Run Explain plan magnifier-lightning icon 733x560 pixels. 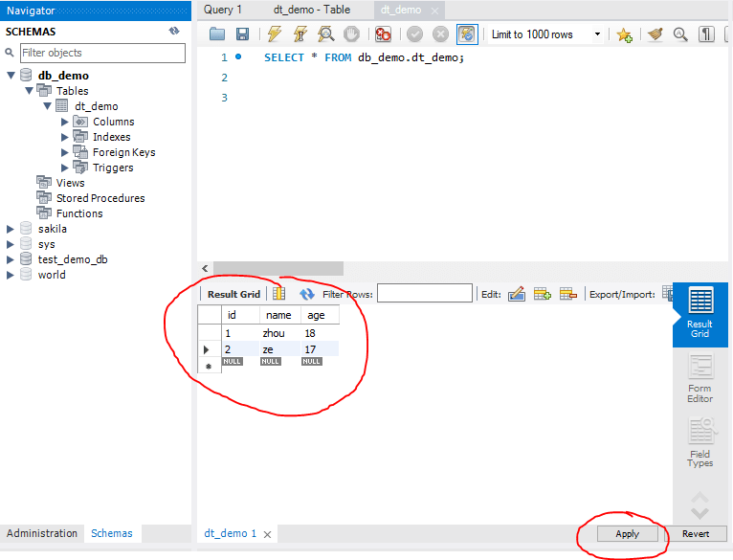click(x=325, y=34)
